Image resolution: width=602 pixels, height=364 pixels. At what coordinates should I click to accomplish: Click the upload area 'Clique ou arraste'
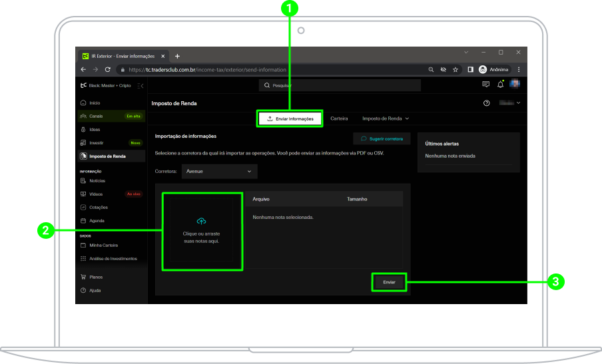point(202,230)
